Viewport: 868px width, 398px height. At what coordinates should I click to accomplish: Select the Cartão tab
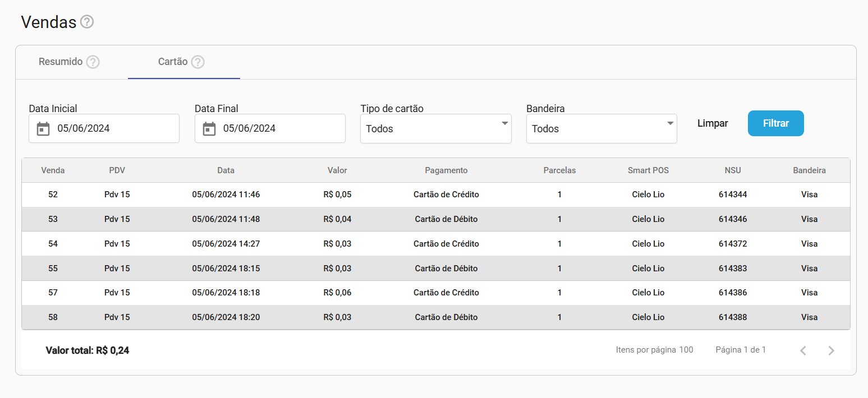(173, 62)
